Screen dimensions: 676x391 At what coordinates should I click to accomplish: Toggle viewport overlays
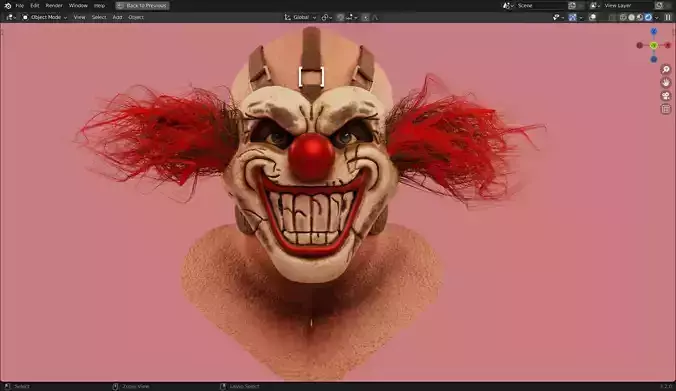(593, 17)
